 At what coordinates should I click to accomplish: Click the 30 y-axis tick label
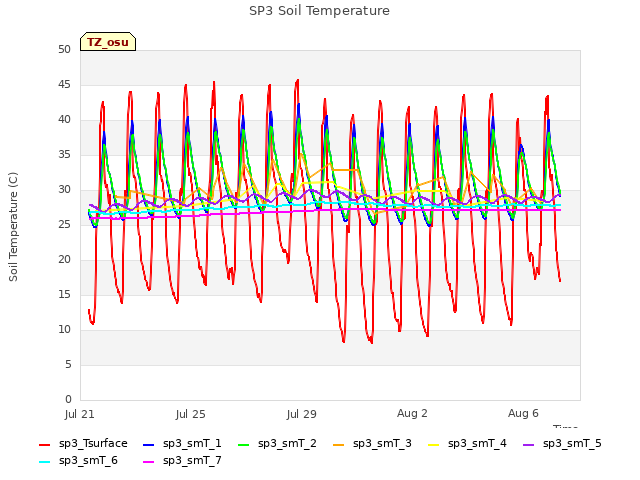[64, 189]
